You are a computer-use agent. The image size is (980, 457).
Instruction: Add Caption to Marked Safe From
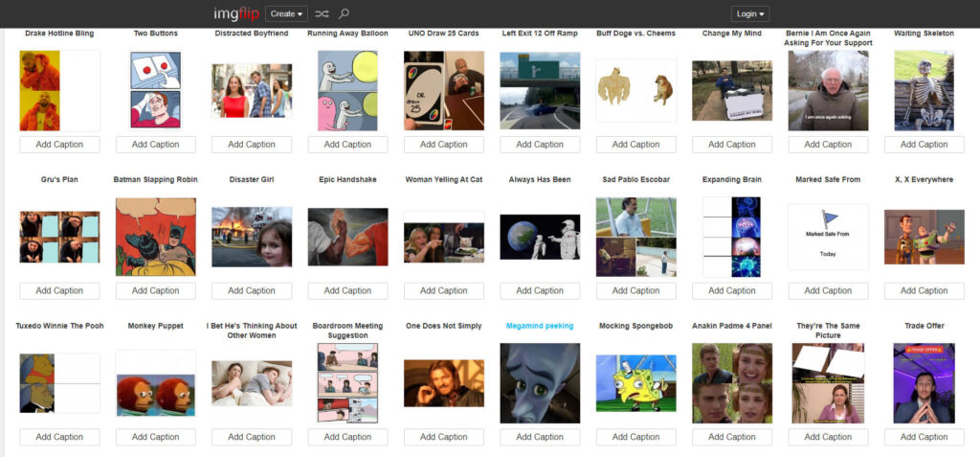point(828,291)
